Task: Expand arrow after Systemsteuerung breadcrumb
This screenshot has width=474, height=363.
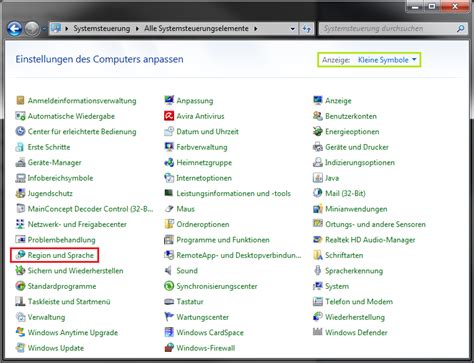Action: pos(137,29)
